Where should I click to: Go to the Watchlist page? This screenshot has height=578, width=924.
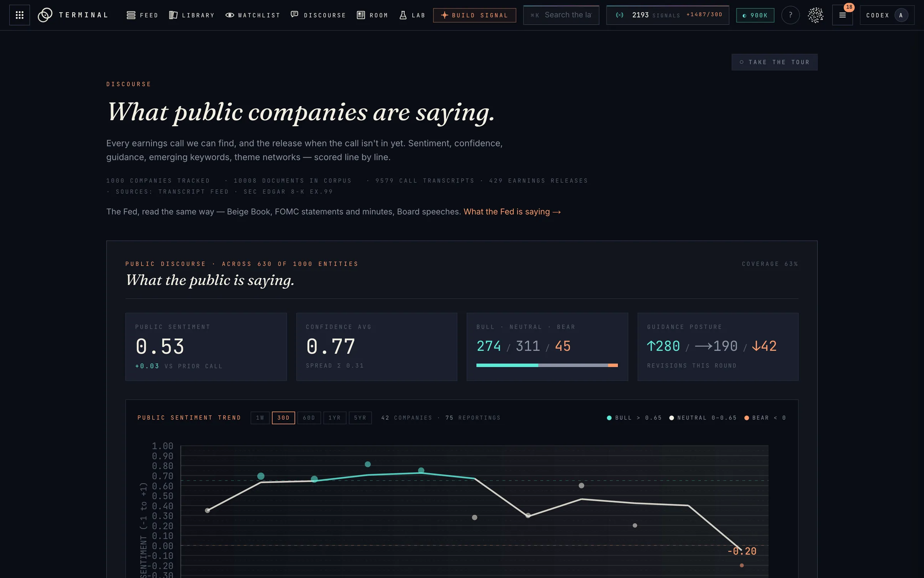253,15
